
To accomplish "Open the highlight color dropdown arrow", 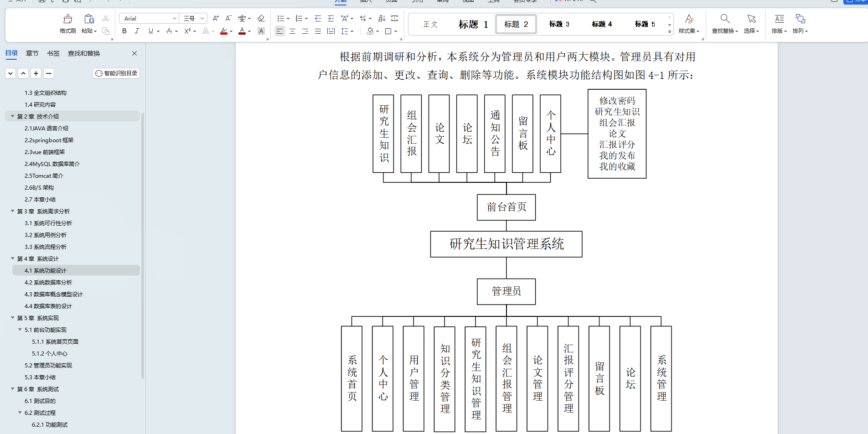I will pos(231,31).
